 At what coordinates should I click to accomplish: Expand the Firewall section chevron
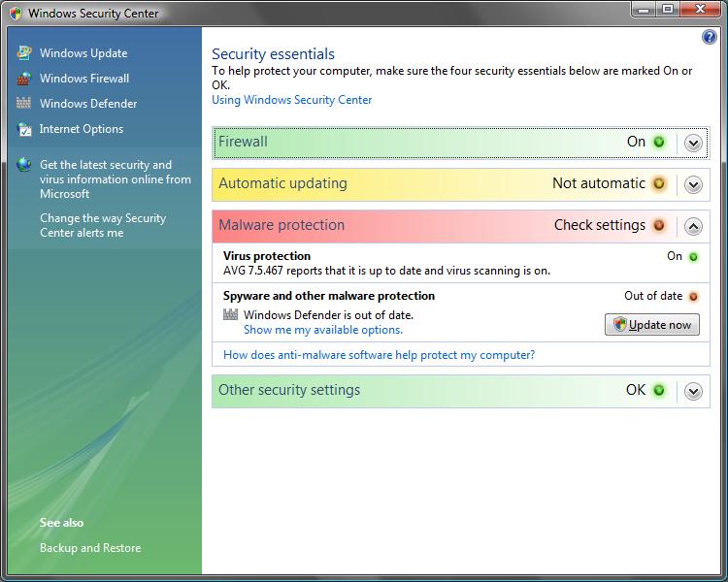click(693, 143)
